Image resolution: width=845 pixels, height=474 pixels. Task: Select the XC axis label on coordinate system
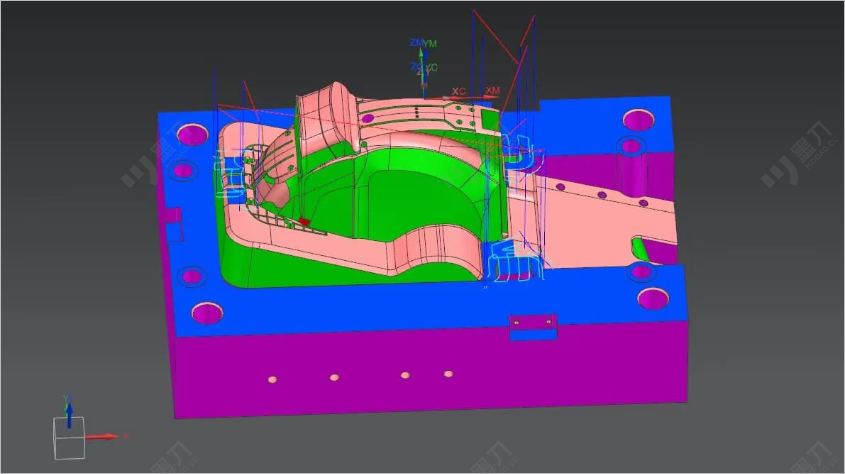459,92
